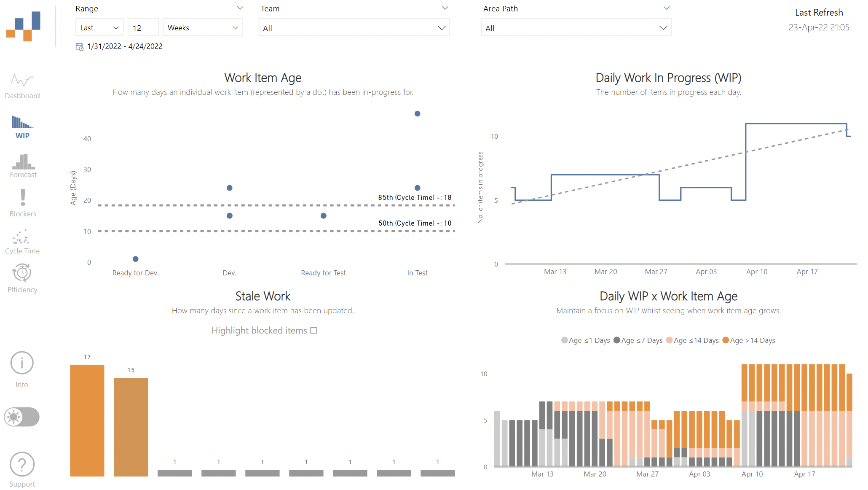868x490 pixels.
Task: Click the range number field showing 12
Action: click(x=143, y=28)
